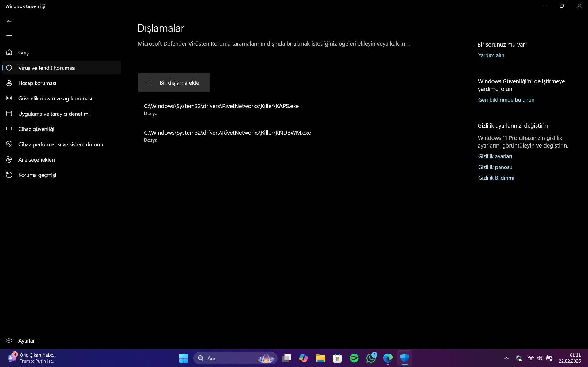Go back with the back arrow
Screen dimensions: 588x367
[9, 22]
